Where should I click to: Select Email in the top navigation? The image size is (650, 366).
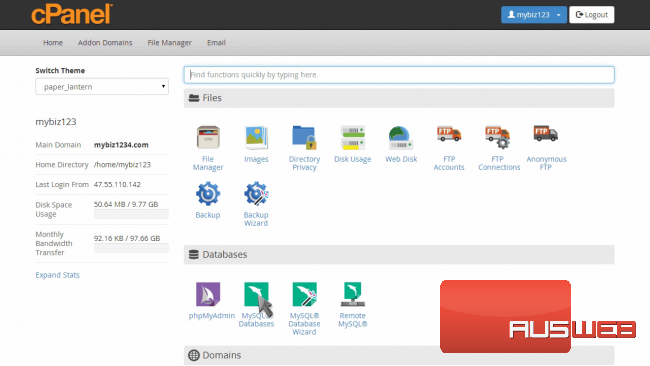click(216, 43)
